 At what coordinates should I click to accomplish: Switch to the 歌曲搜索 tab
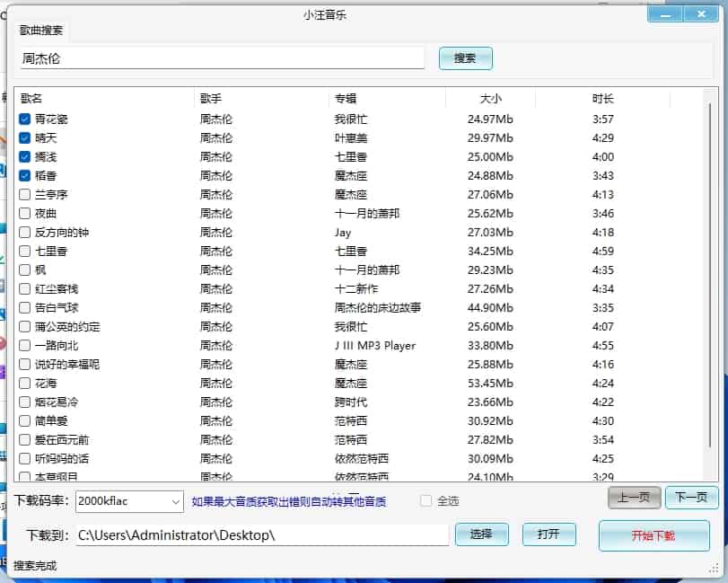click(x=41, y=31)
